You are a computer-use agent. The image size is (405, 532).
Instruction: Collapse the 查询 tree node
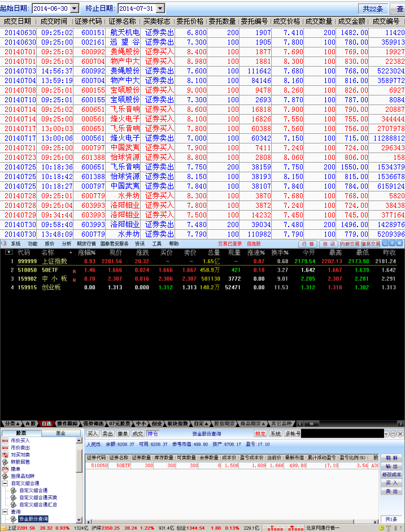click(5, 512)
